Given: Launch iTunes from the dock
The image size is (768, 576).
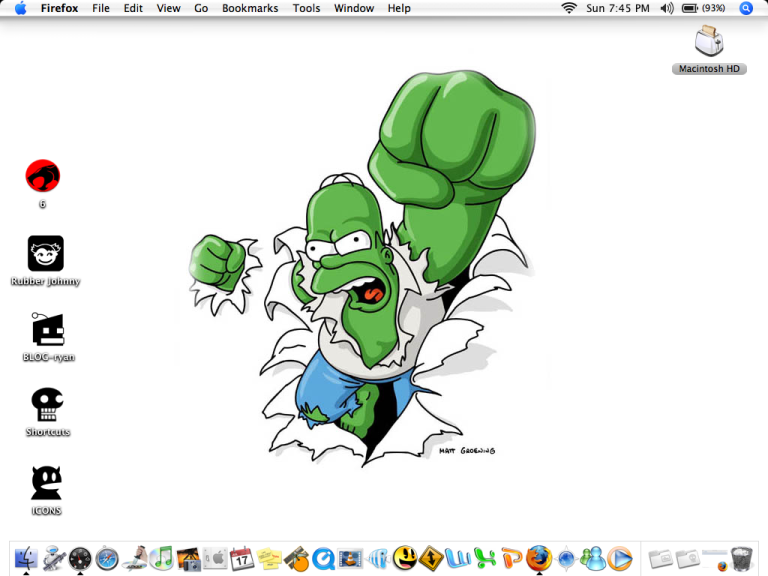Looking at the screenshot, I should tap(161, 558).
